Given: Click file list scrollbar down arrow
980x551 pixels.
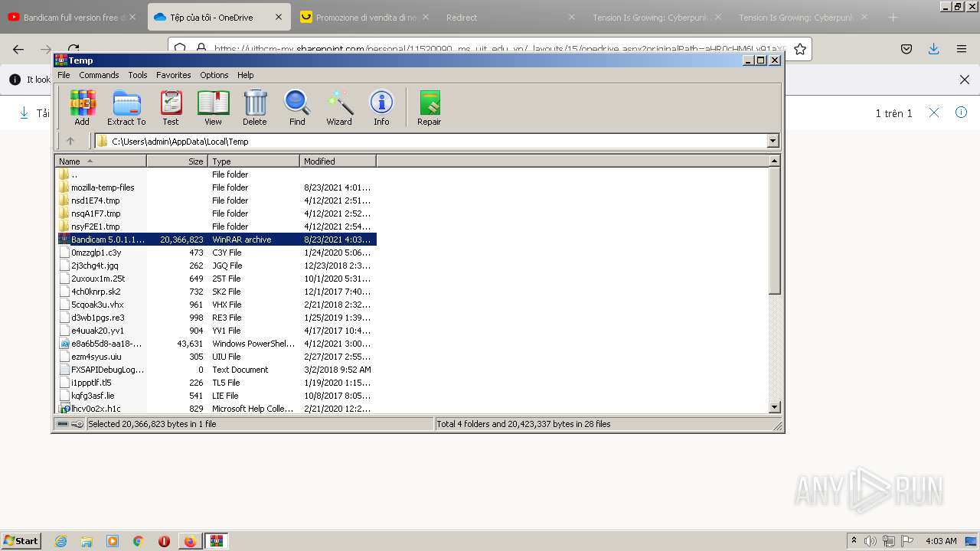Looking at the screenshot, I should click(774, 407).
